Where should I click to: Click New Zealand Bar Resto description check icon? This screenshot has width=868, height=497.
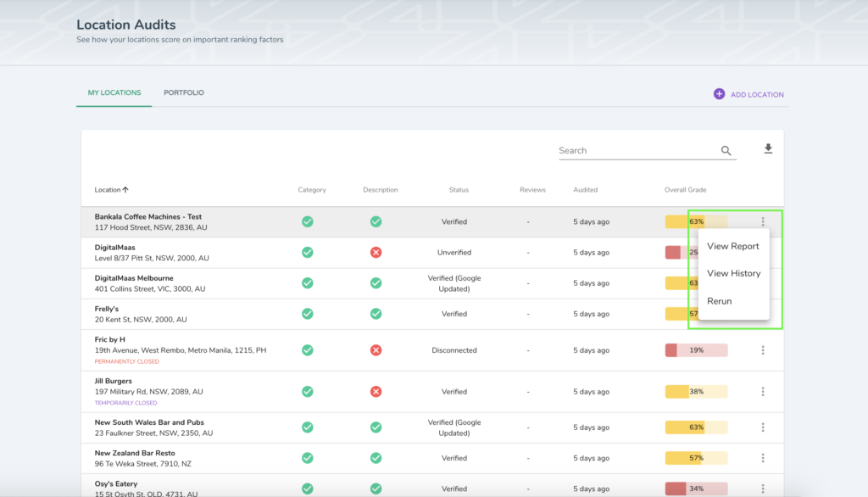(376, 458)
